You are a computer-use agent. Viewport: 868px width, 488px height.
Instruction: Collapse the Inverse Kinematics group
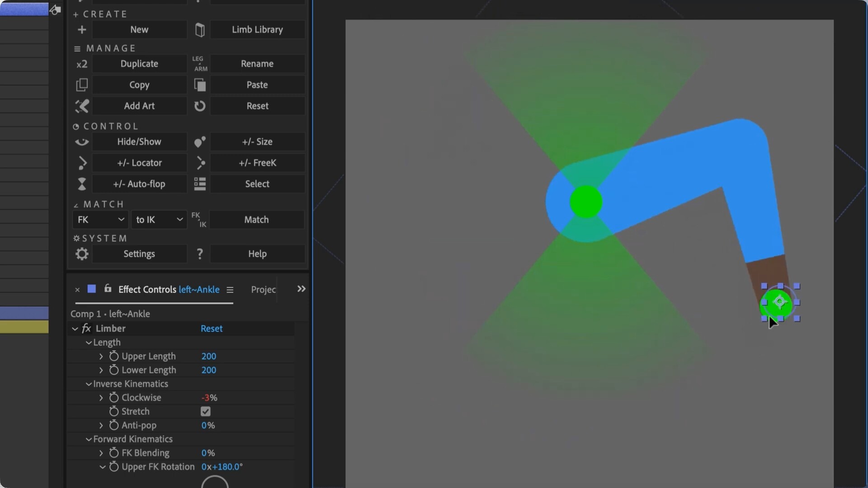(89, 384)
